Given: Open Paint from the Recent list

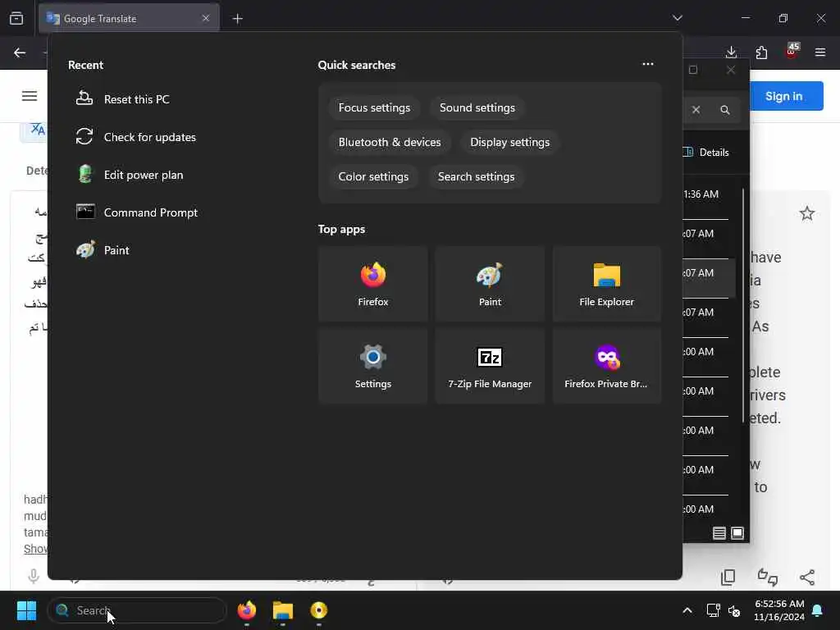Looking at the screenshot, I should (x=103, y=250).
